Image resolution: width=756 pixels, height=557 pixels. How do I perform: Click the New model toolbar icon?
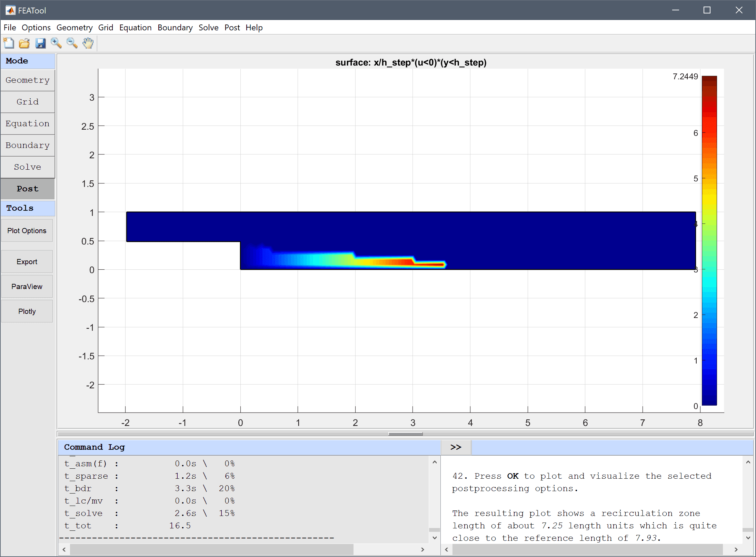click(9, 43)
